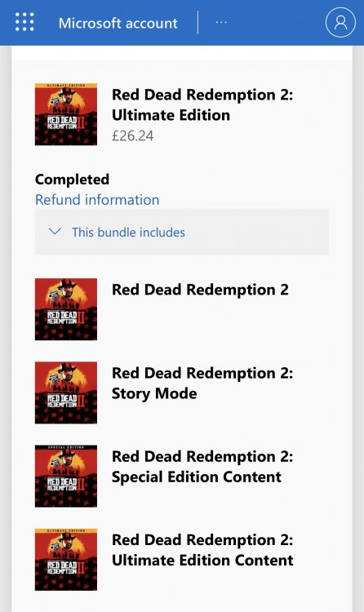Open the Red Dead Redemption 2: Ultimate Edition title
The image size is (364, 612).
coord(202,105)
